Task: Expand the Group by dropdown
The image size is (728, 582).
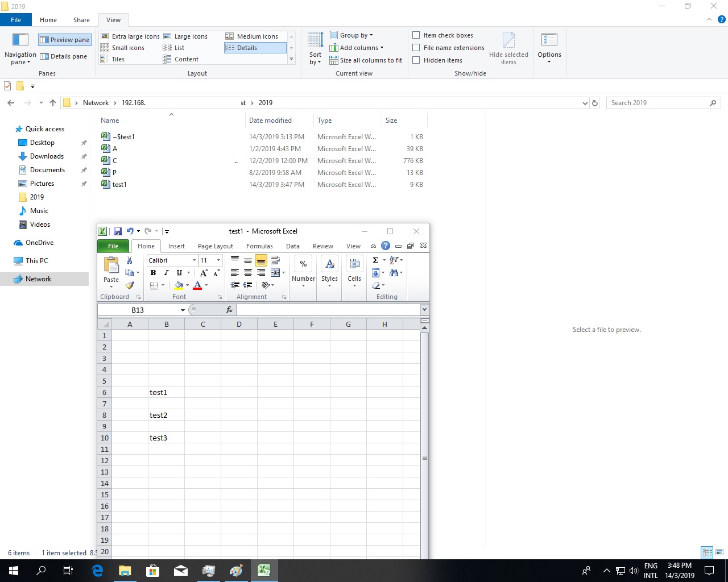Action: coord(351,35)
